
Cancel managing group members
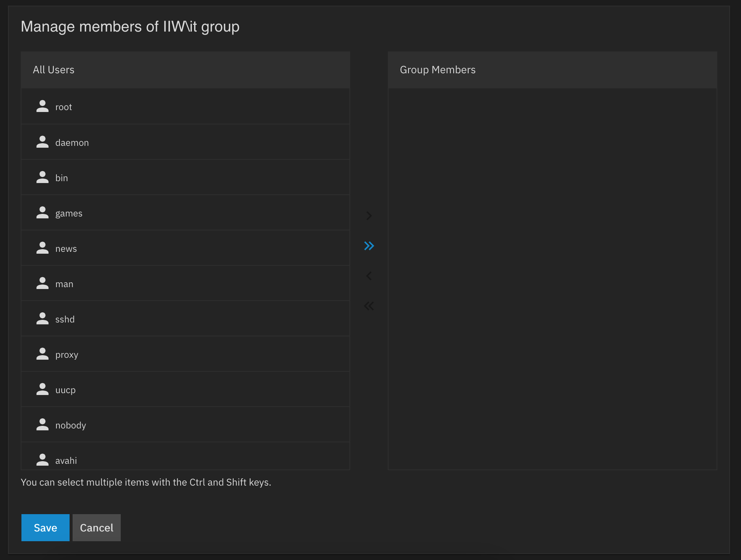(x=97, y=528)
